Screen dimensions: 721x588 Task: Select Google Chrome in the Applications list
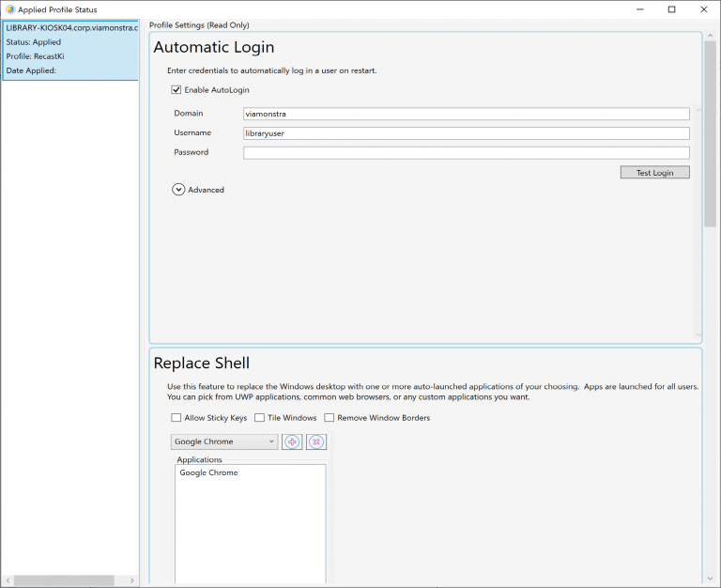[209, 472]
